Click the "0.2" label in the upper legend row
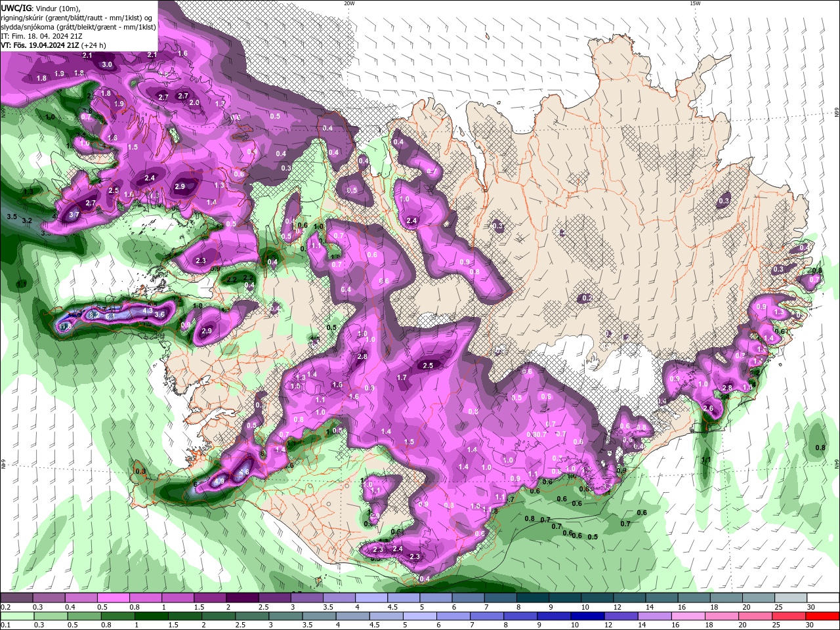The width and height of the screenshot is (840, 630). (x=6, y=607)
